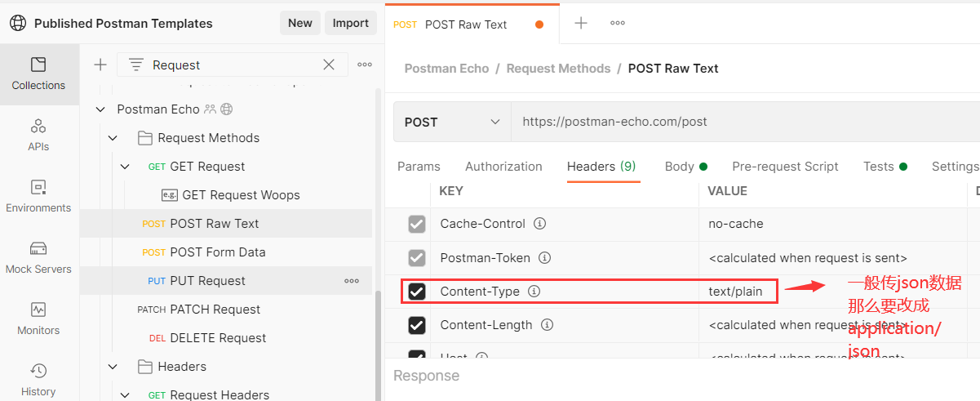Open the Mock Servers sidebar panel
The image size is (980, 401).
pyautogui.click(x=38, y=257)
